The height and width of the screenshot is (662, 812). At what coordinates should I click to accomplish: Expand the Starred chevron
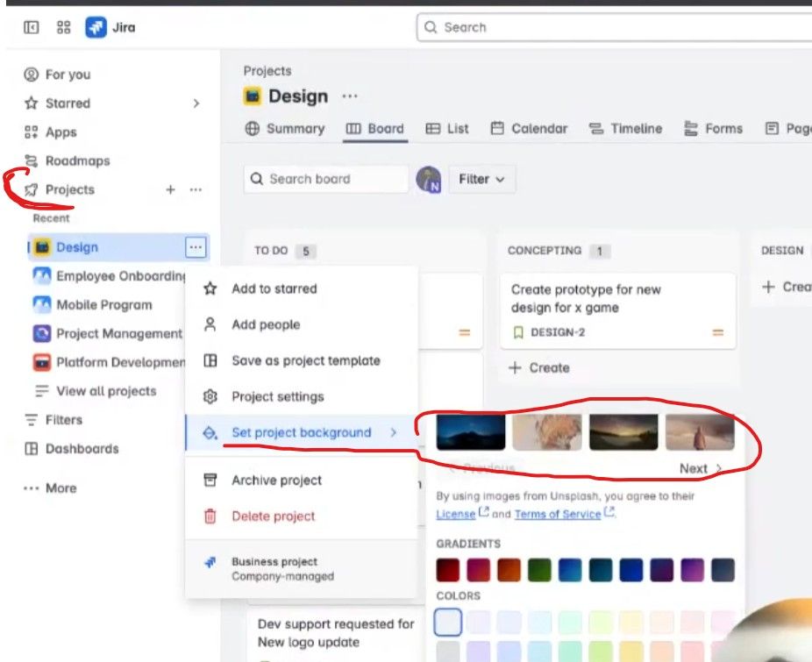point(196,103)
